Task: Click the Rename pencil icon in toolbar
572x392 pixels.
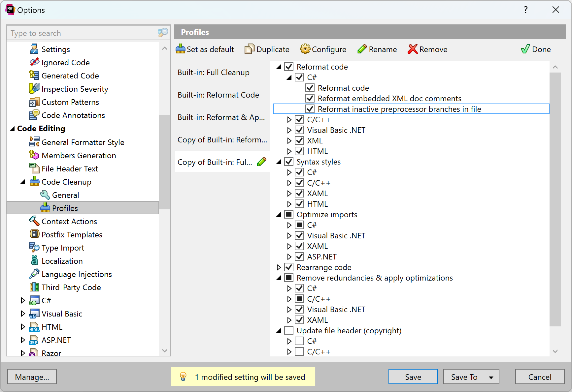Action: 362,49
